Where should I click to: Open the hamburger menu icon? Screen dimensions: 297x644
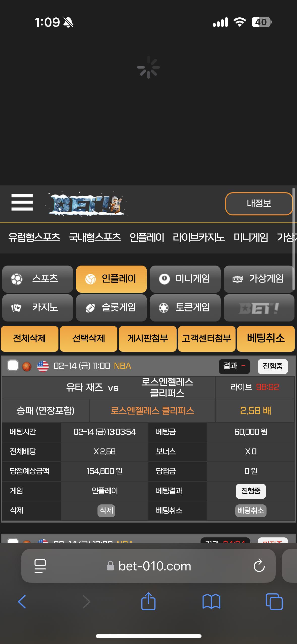tap(22, 202)
